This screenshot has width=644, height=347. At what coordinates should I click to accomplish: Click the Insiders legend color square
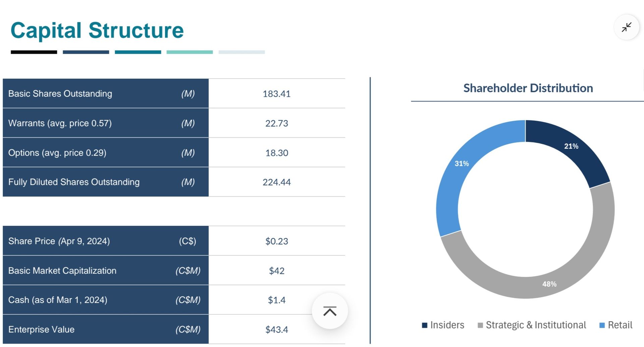point(425,325)
